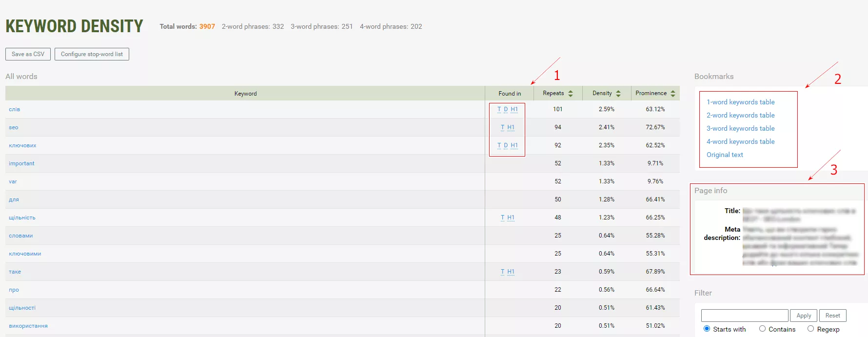Image resolution: width=868 pixels, height=337 pixels.
Task: Open keyword link 'таке'
Action: pyautogui.click(x=15, y=272)
